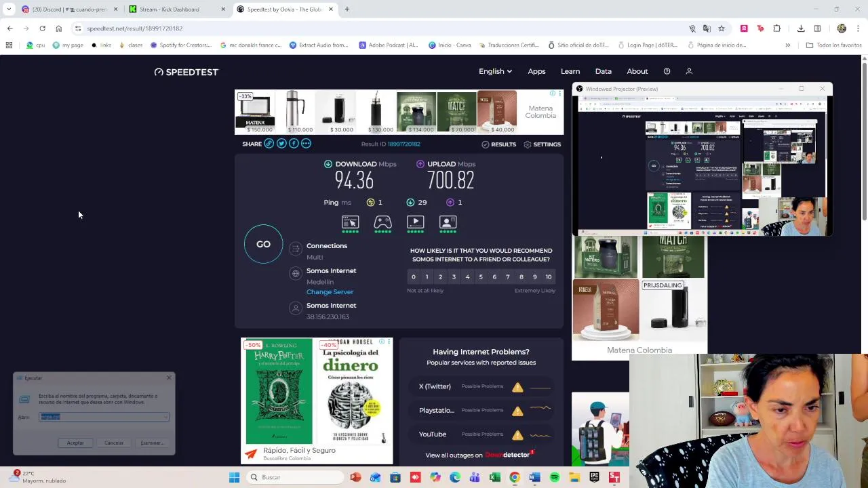Viewport: 868px width, 488px height.
Task: Reload the page in Chrome
Action: 42,28
